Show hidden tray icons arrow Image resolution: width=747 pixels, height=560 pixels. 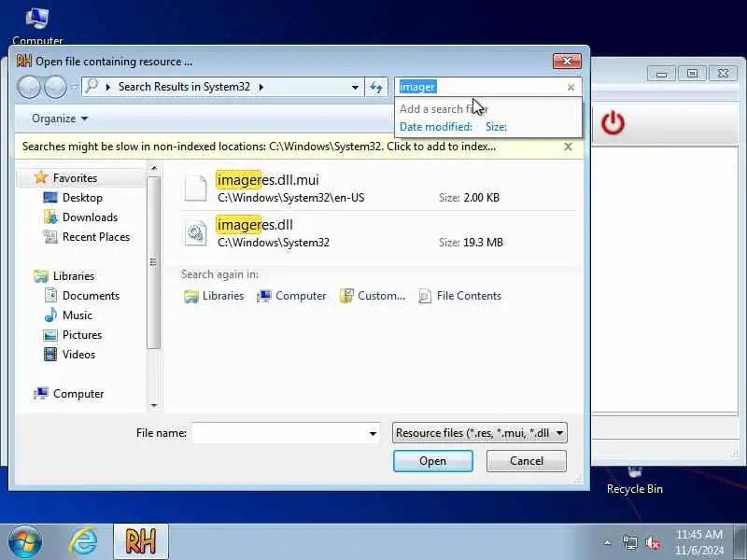[607, 542]
